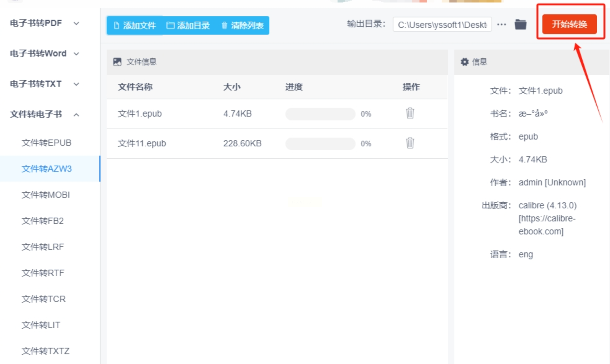Screen dimensions: 610x364
Task: Click the three-dots browse output path button
Action: click(x=501, y=24)
